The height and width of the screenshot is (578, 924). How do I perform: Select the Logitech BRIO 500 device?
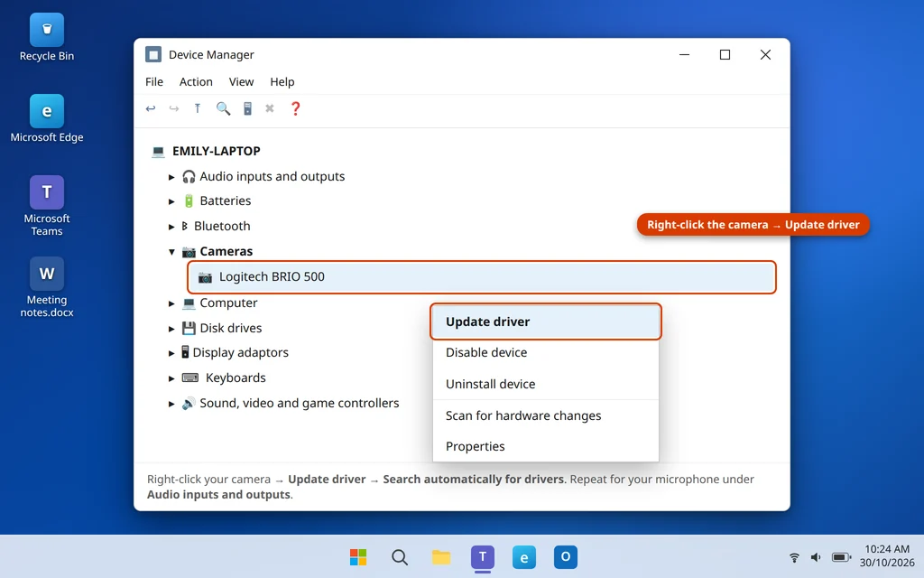(x=482, y=276)
